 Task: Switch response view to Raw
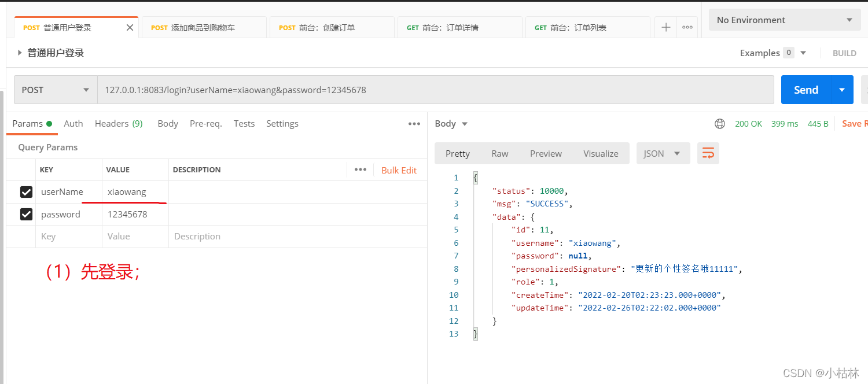click(500, 153)
